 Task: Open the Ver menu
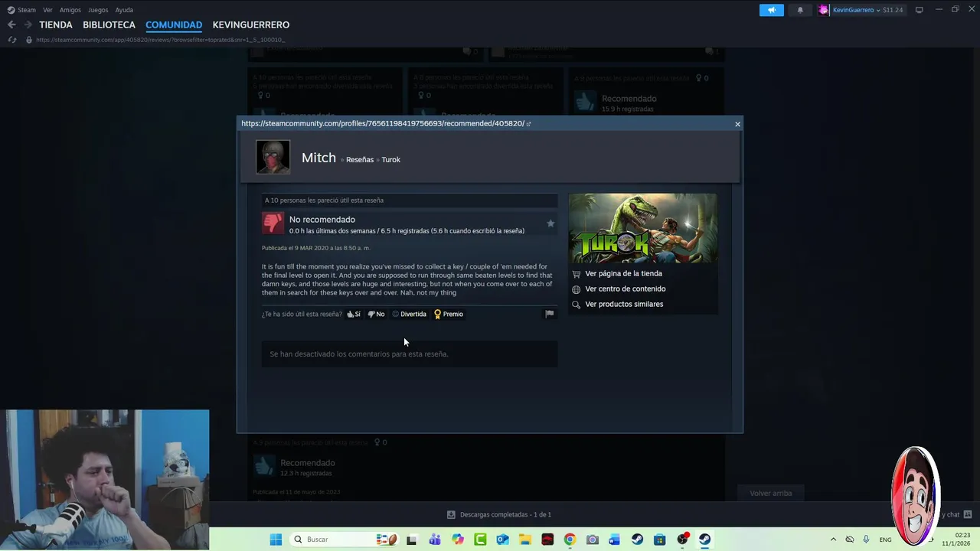[x=47, y=10]
